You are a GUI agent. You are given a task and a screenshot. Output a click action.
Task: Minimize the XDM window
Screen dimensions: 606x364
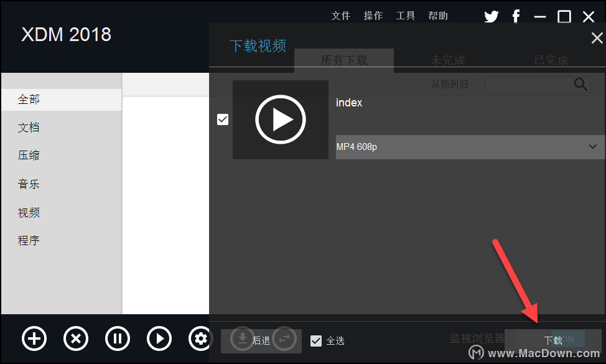(x=540, y=17)
